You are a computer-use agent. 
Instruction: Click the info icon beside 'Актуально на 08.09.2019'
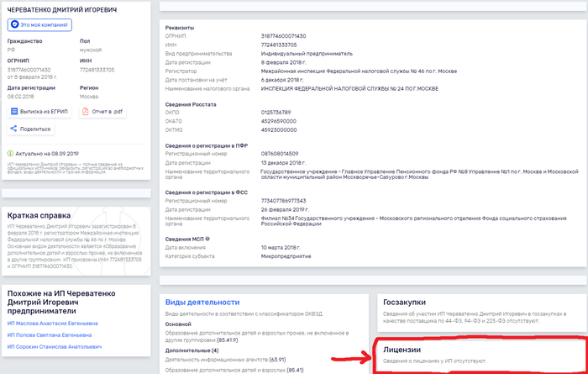pos(9,154)
